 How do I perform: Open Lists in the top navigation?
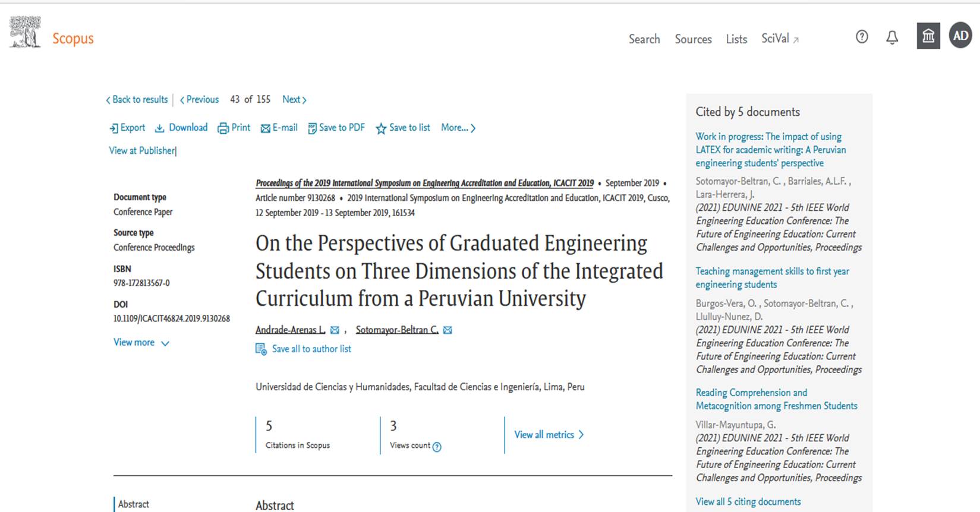[x=736, y=39]
